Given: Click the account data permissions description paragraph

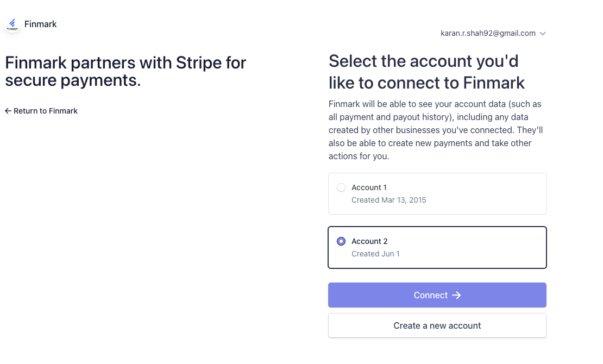Looking at the screenshot, I should pos(436,130).
